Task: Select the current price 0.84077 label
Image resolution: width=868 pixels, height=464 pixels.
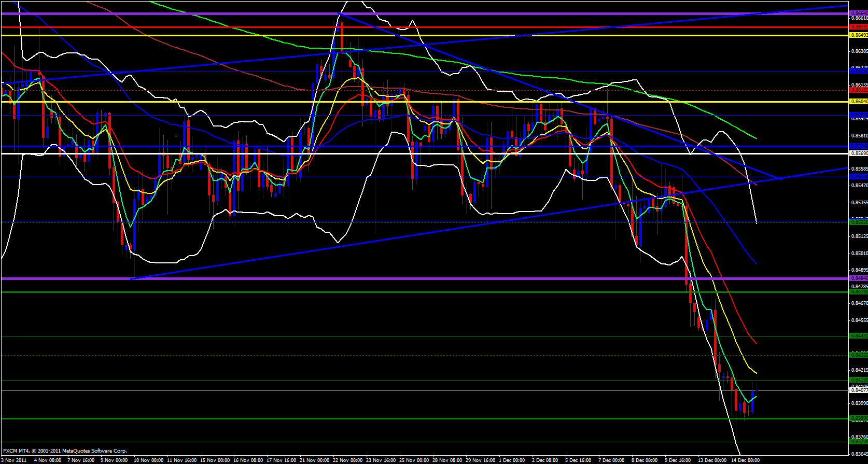Action: point(858,390)
